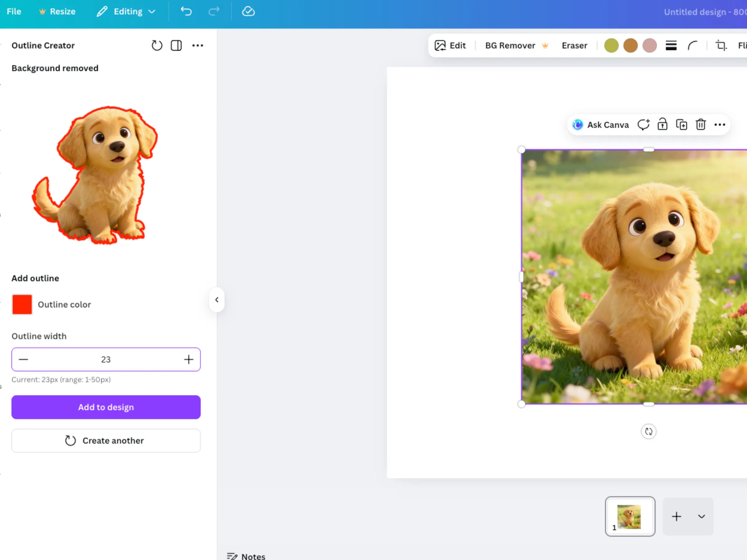Expand the Editing mode dropdown
747x560 pixels.
[x=126, y=12]
